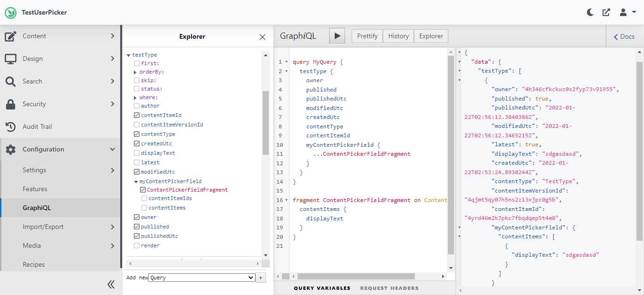This screenshot has height=295, width=644.
Task: Open the Query Variables panel
Action: [322, 288]
